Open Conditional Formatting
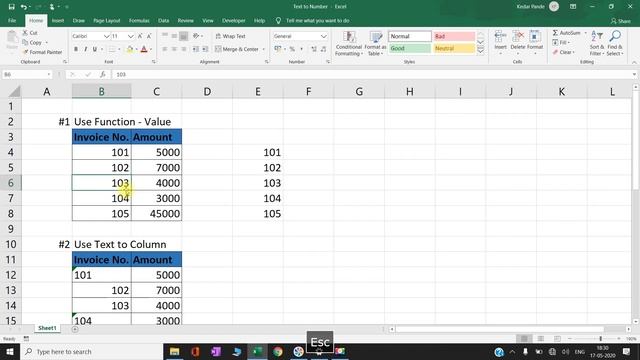 tap(349, 43)
